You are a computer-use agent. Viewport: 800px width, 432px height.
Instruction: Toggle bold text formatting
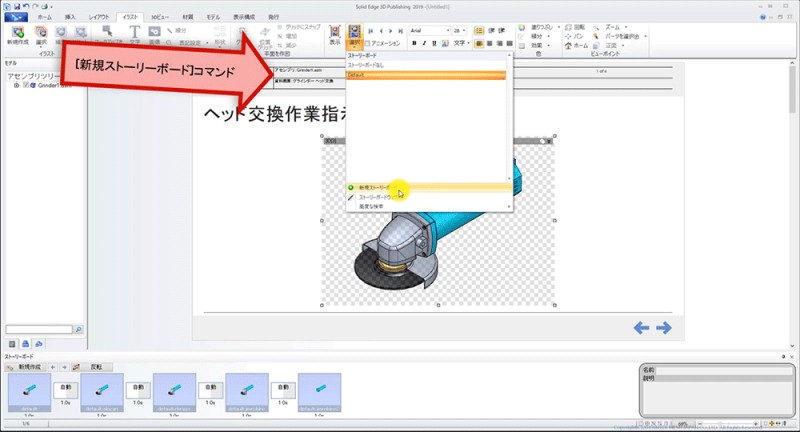point(414,44)
